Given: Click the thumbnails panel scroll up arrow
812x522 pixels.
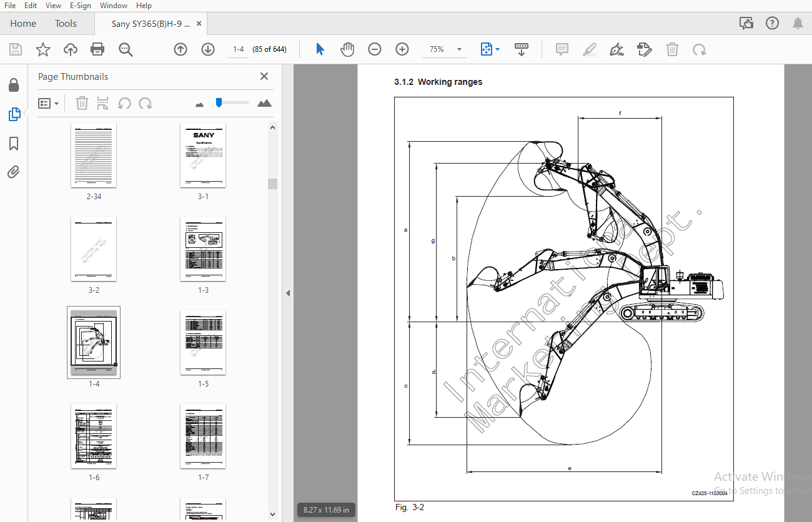Looking at the screenshot, I should click(272, 127).
